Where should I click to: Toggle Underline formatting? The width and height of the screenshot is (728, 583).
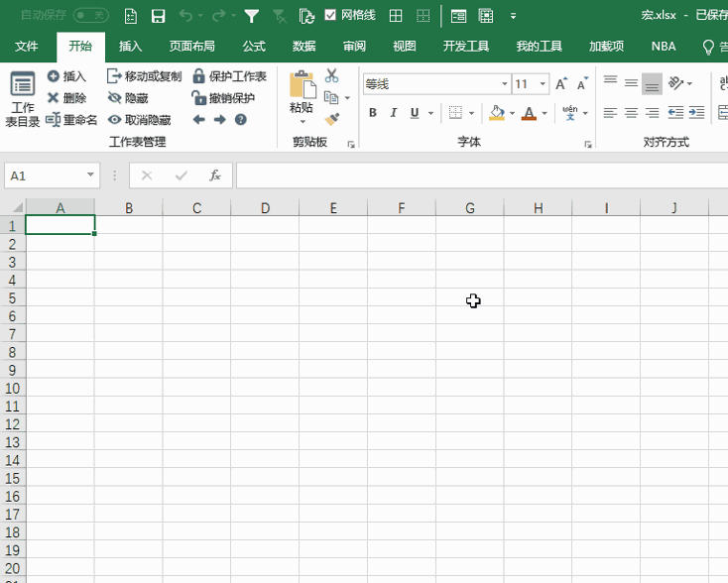415,113
